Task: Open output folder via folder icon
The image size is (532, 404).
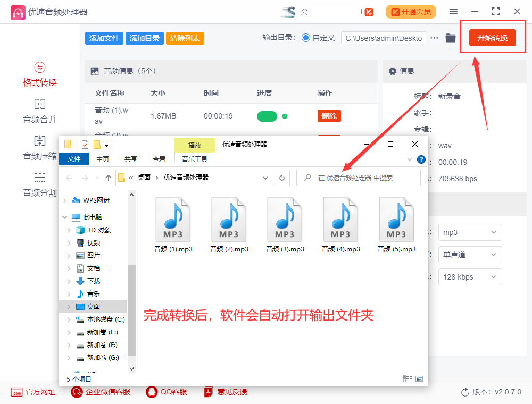Action: pos(450,38)
